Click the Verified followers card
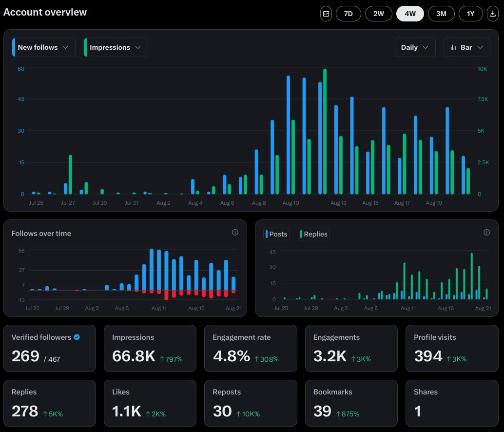This screenshot has width=504, height=432. point(50,349)
